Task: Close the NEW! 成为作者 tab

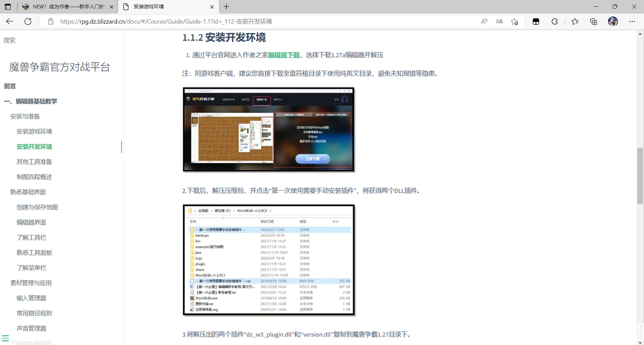Action: pos(111,7)
